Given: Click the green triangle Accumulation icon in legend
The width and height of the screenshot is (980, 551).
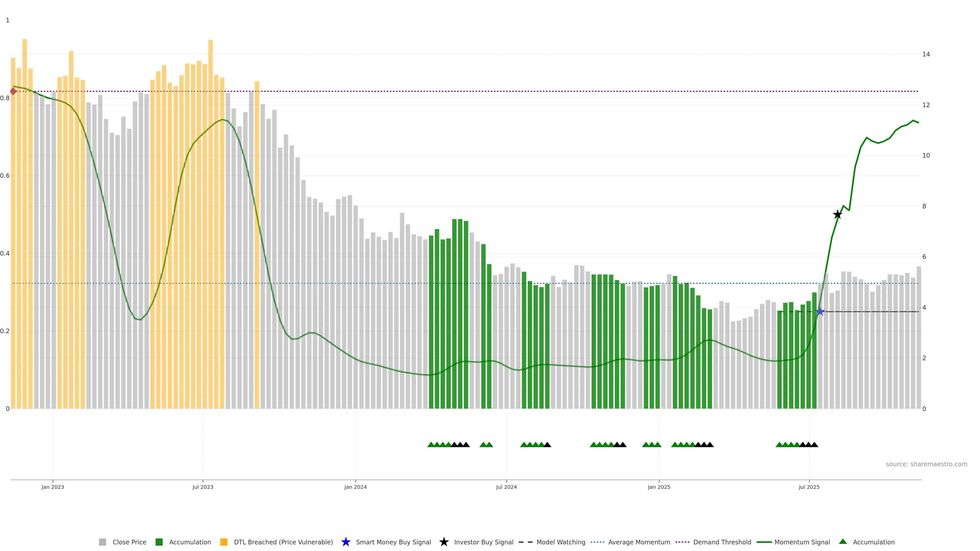Looking at the screenshot, I should (x=843, y=542).
